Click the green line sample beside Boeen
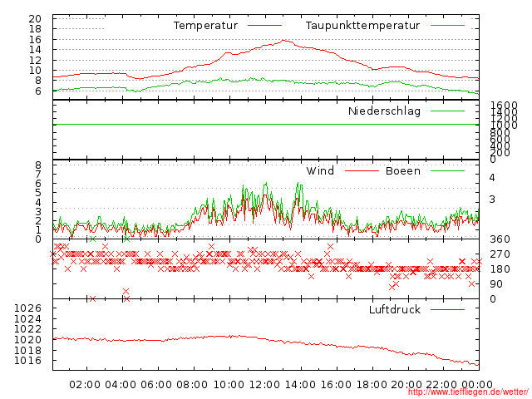Image resolution: width=532 pixels, height=399 pixels. [x=447, y=170]
